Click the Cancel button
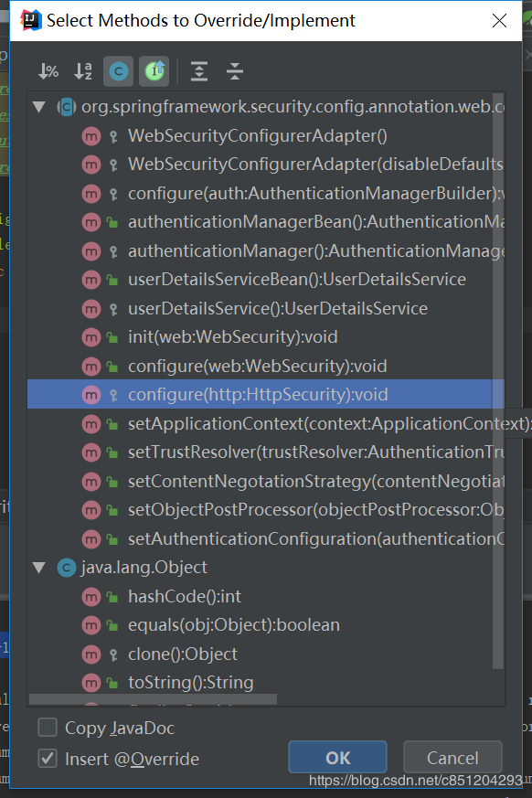The width and height of the screenshot is (532, 798). (452, 757)
